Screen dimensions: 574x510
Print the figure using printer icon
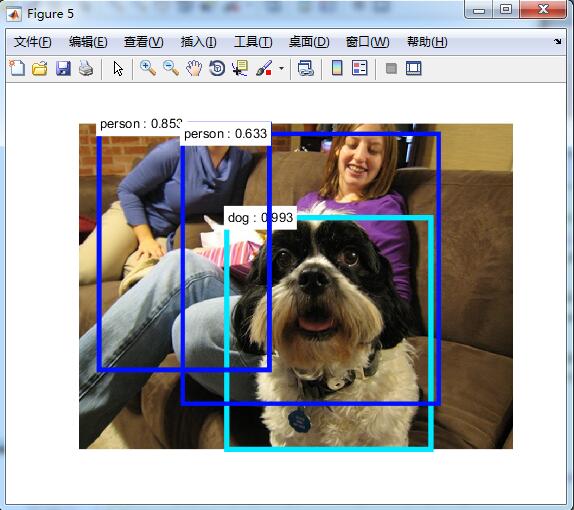click(86, 68)
